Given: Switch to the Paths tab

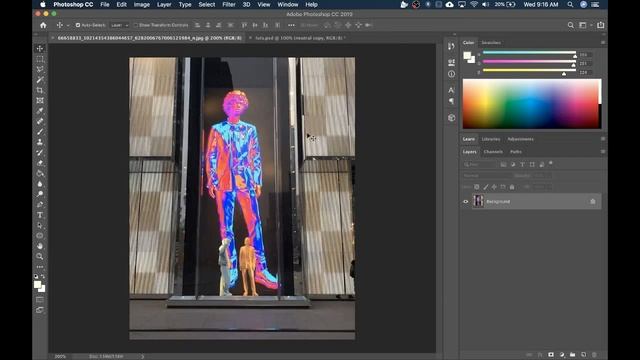Looking at the screenshot, I should 516,152.
